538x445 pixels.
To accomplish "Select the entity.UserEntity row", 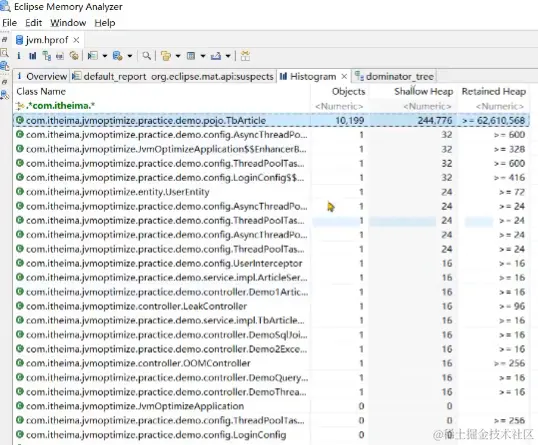I will [x=271, y=192].
